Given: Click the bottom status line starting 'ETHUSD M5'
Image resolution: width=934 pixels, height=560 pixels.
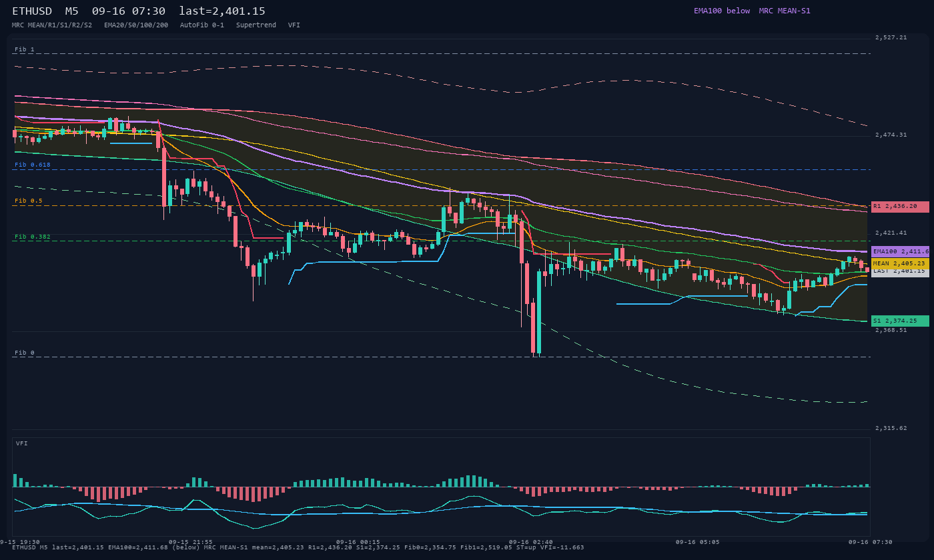Looking at the screenshot, I should (x=298, y=548).
